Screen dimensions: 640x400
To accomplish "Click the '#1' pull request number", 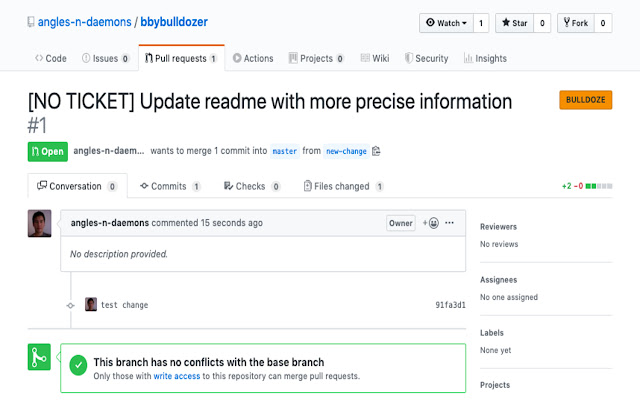I will (x=37, y=125).
